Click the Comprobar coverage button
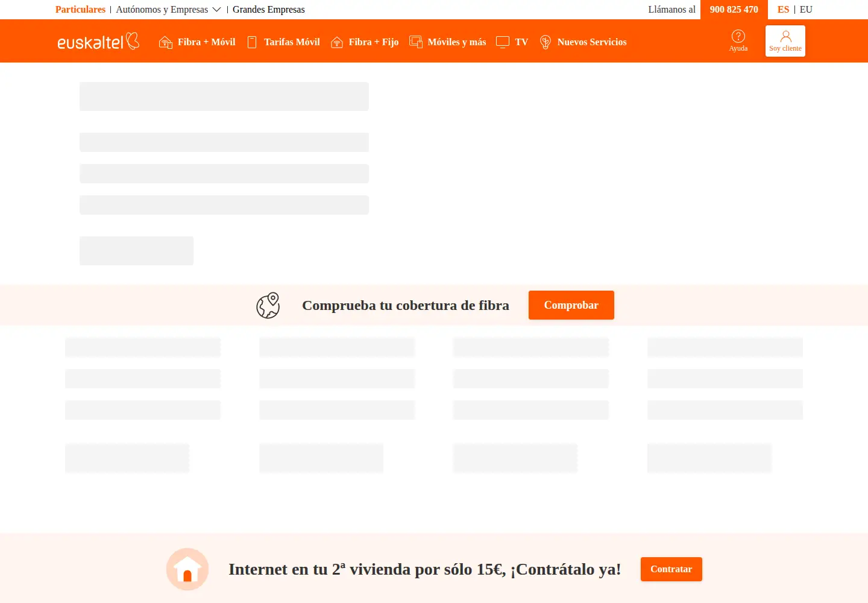Viewport: 868px width, 603px height. (x=571, y=305)
